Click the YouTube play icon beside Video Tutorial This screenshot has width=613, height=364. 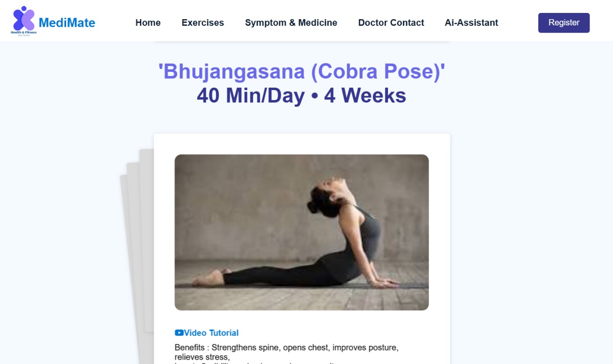click(x=179, y=333)
